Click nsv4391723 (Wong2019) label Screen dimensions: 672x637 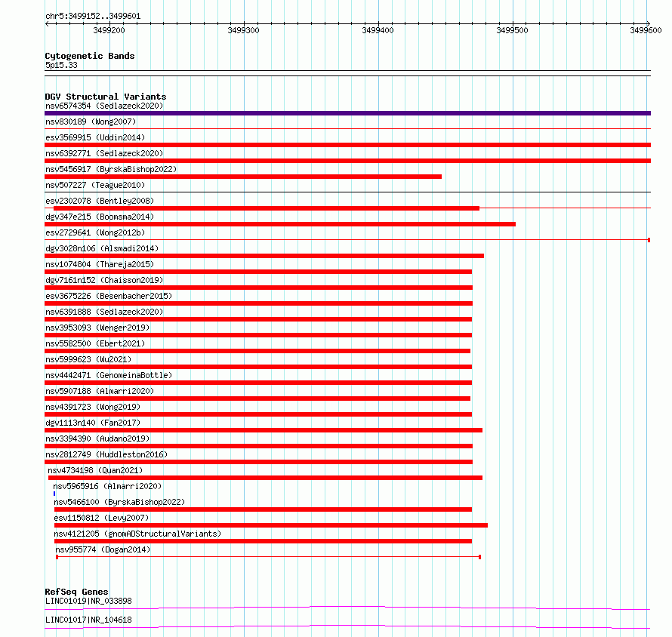point(93,407)
